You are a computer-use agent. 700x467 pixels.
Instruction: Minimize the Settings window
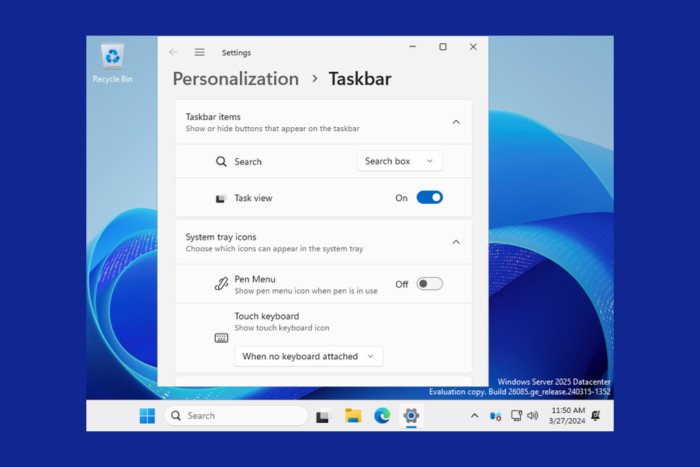[412, 46]
